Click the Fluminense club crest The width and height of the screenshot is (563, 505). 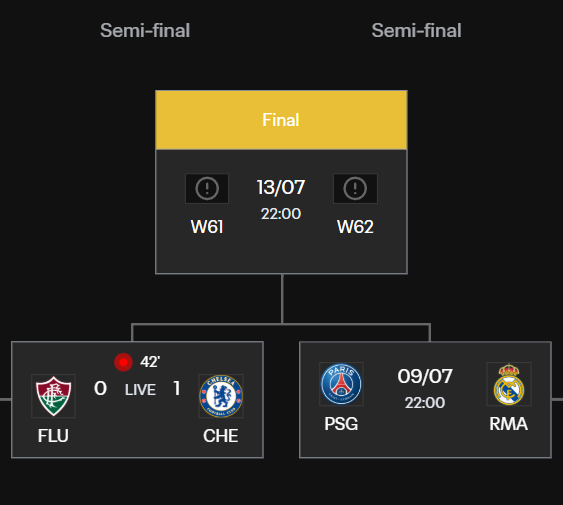[53, 396]
